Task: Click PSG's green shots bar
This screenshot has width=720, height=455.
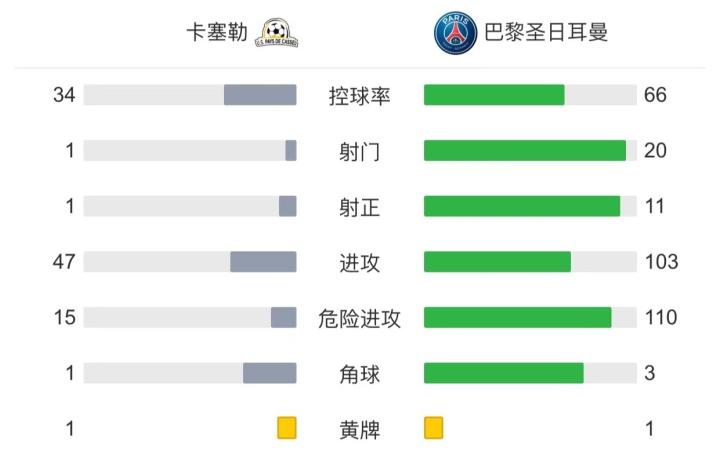Action: click(525, 151)
